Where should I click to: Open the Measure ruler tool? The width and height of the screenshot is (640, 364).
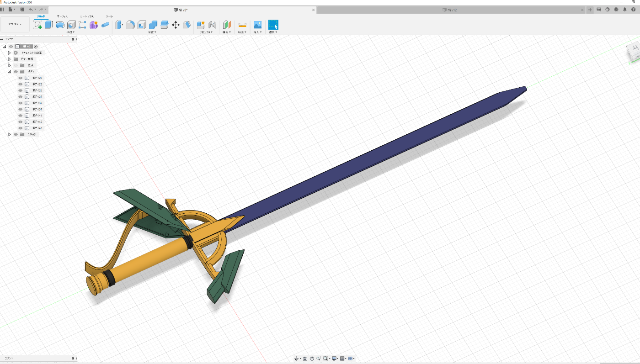point(242,25)
